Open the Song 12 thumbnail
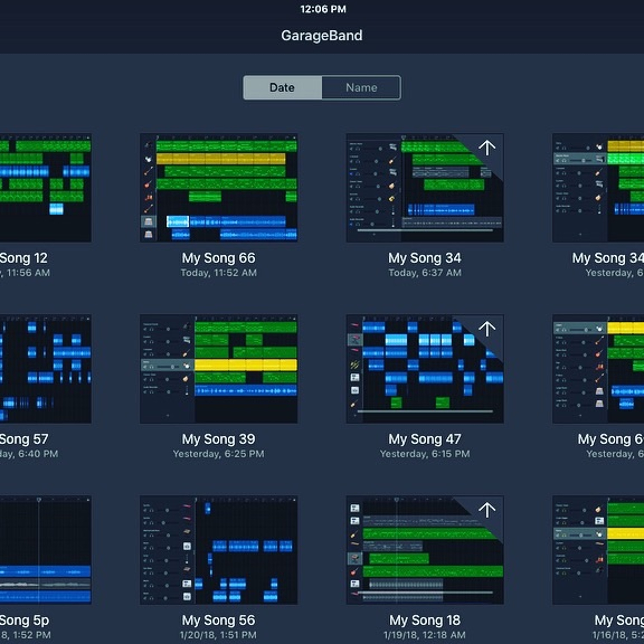Viewport: 644px width, 644px height. 45,188
